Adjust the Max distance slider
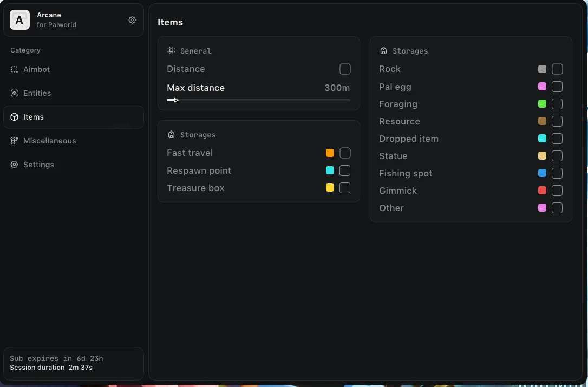Screen dimensions: 588x387 pos(258,100)
